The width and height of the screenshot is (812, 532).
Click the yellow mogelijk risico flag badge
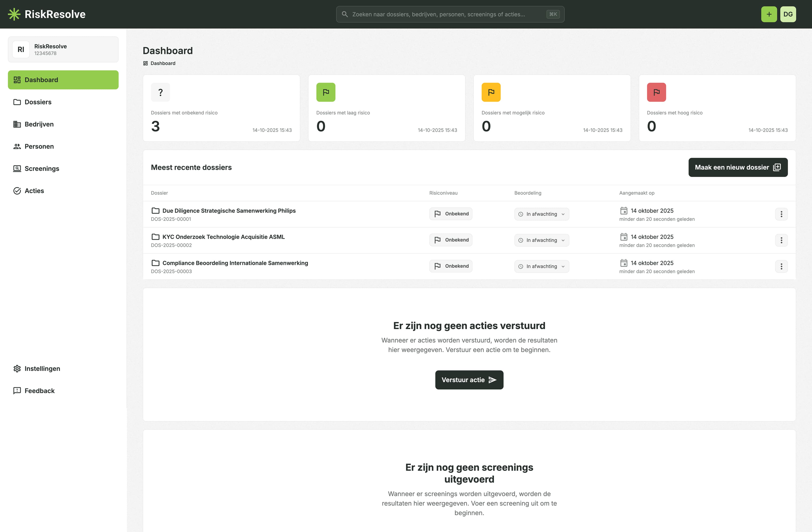tap(491, 92)
